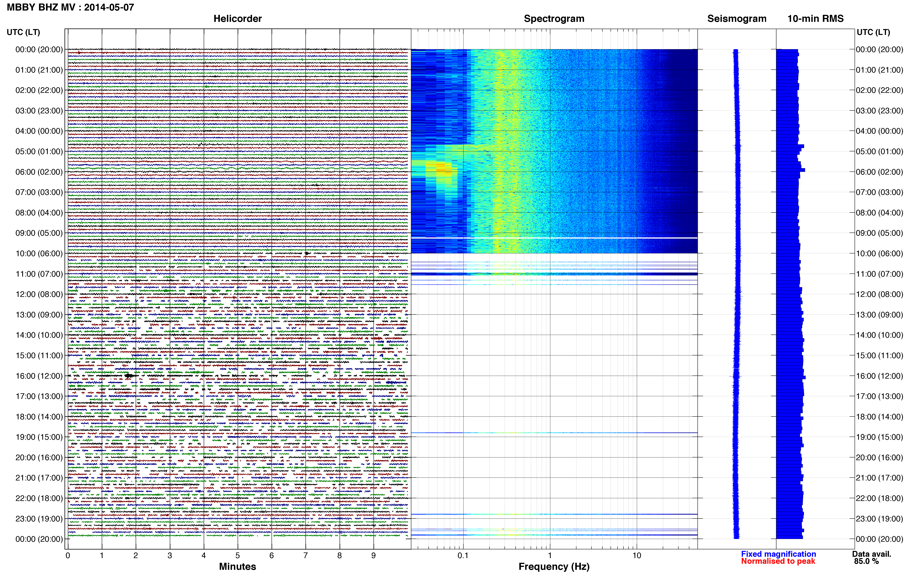Click minute tick label '0' on helicorder
924x578 pixels.
(x=68, y=555)
